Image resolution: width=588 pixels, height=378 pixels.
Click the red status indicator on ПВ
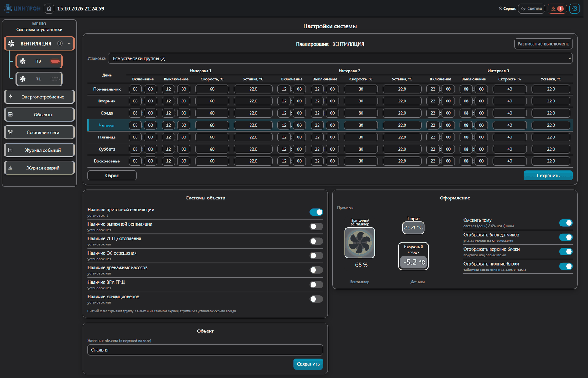pos(55,61)
